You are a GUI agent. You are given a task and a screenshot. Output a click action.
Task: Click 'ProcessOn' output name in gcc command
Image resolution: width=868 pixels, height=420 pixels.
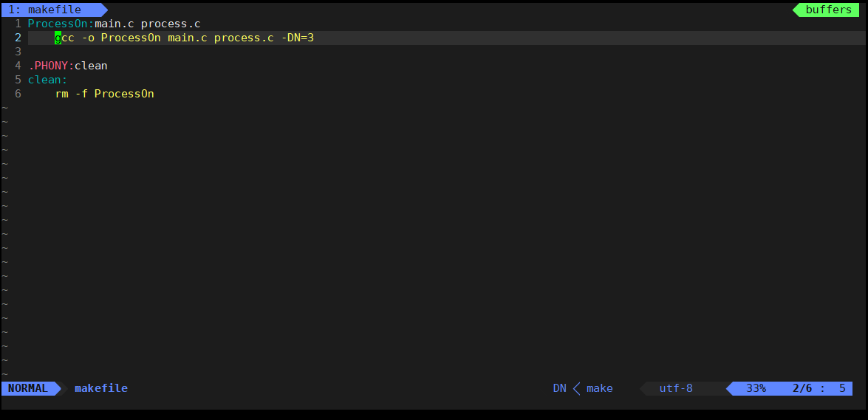(131, 38)
